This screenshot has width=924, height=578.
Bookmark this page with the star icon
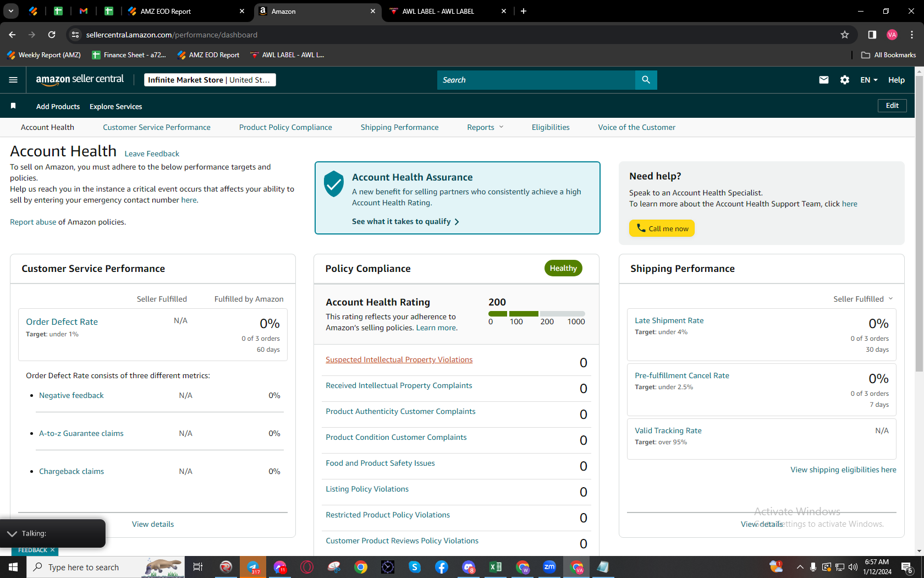[x=845, y=35]
